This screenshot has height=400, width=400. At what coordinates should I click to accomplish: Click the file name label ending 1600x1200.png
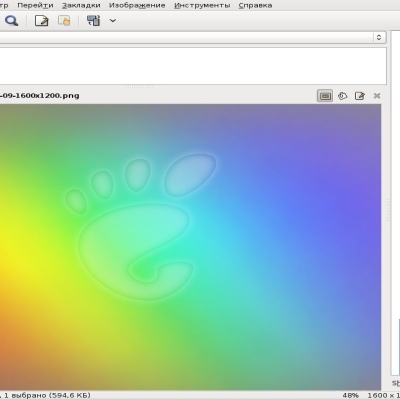tap(40, 96)
